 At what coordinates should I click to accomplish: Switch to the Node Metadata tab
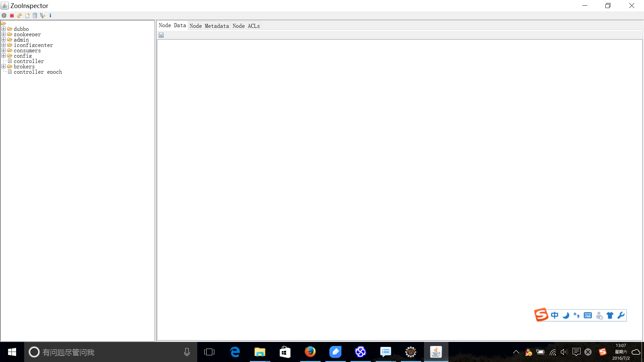209,26
